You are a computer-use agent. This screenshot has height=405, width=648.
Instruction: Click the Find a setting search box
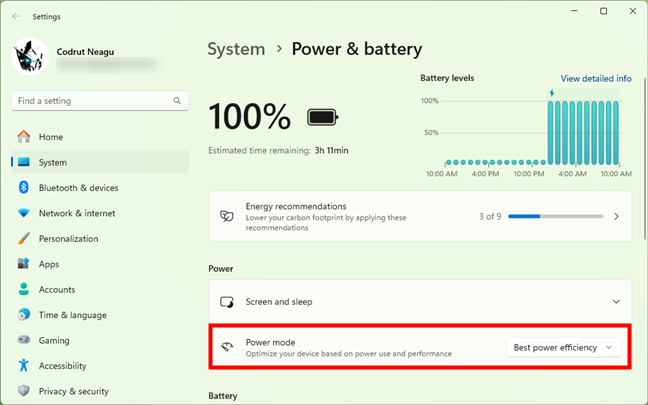(90, 101)
